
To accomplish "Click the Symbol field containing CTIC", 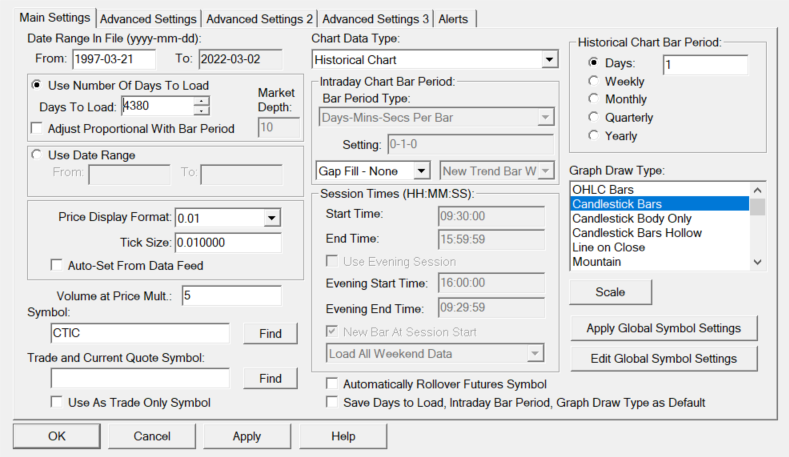I will (140, 333).
